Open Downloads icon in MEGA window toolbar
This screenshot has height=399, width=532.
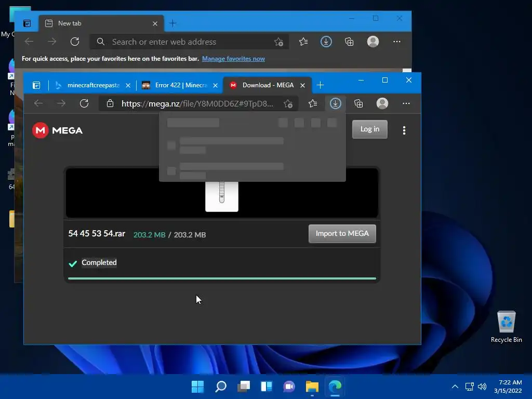(x=335, y=103)
